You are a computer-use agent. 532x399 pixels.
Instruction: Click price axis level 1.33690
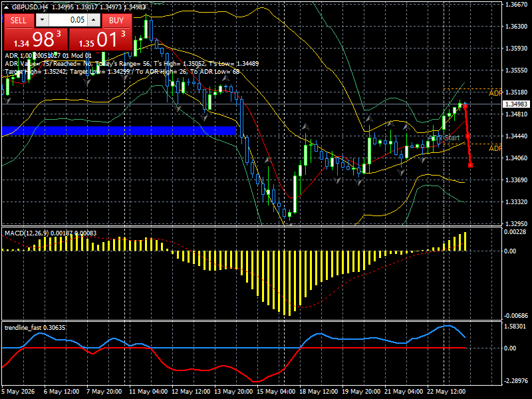(x=516, y=180)
